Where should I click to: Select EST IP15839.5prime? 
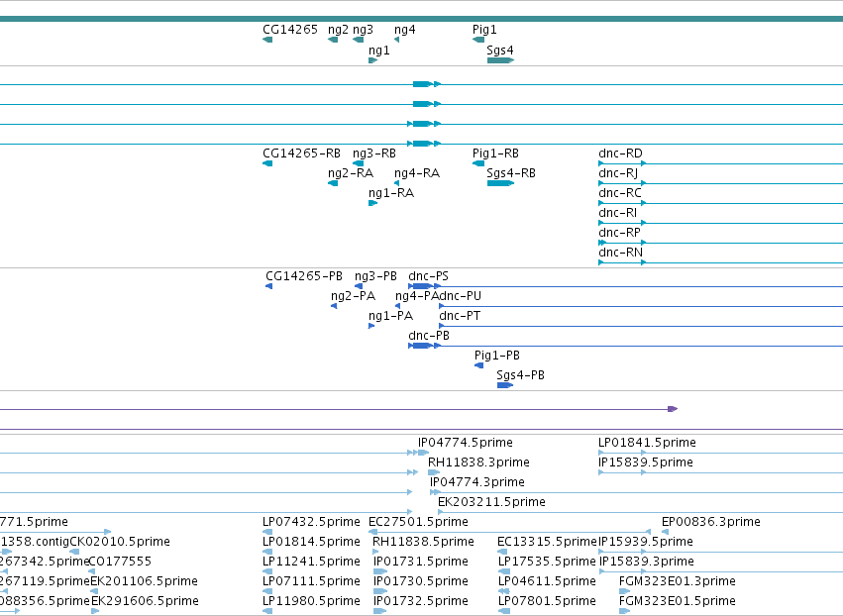pos(645,462)
